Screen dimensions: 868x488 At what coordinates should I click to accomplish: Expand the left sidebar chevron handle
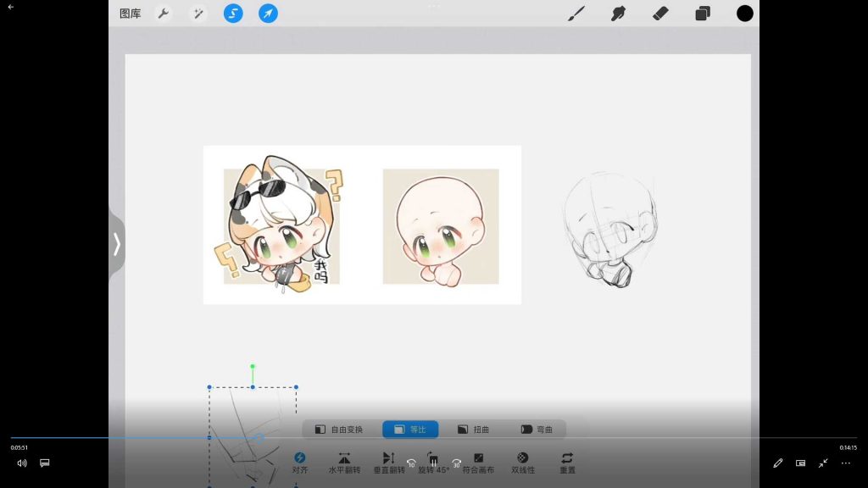click(x=117, y=244)
